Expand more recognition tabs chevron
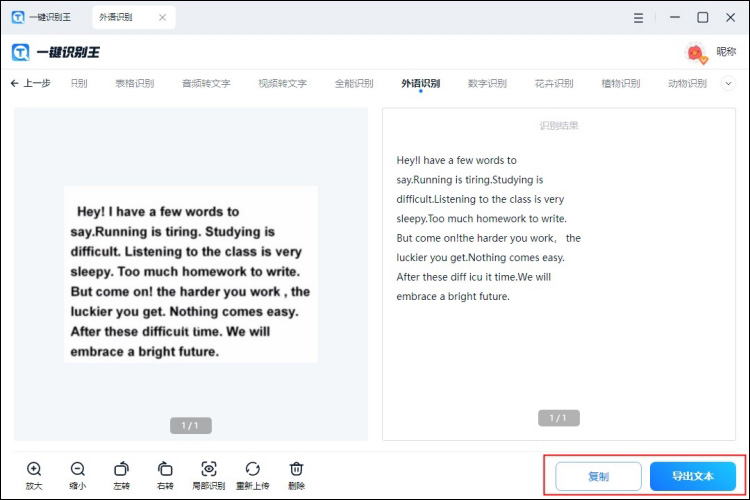 coord(728,83)
